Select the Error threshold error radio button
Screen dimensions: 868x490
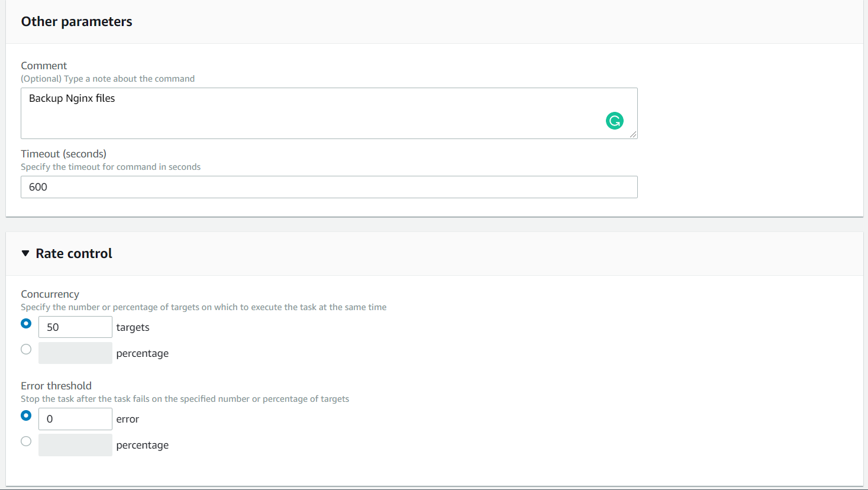tap(26, 415)
